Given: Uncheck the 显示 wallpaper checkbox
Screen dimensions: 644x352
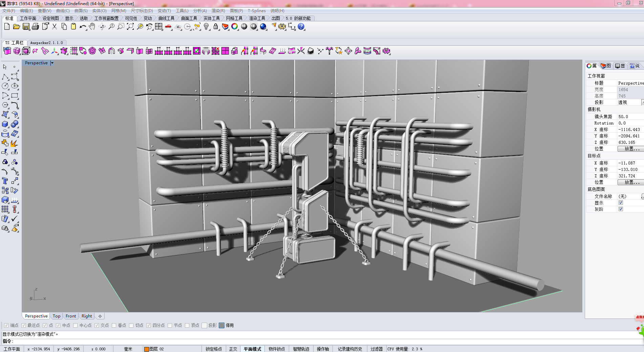Looking at the screenshot, I should click(x=621, y=203).
